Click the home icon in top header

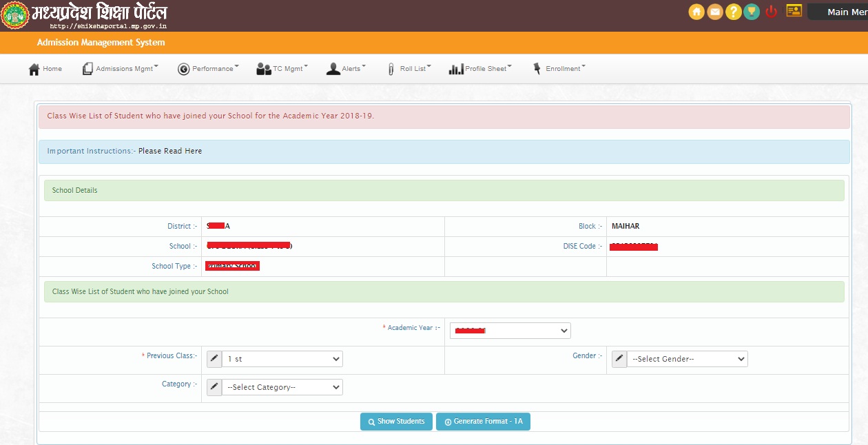(696, 12)
